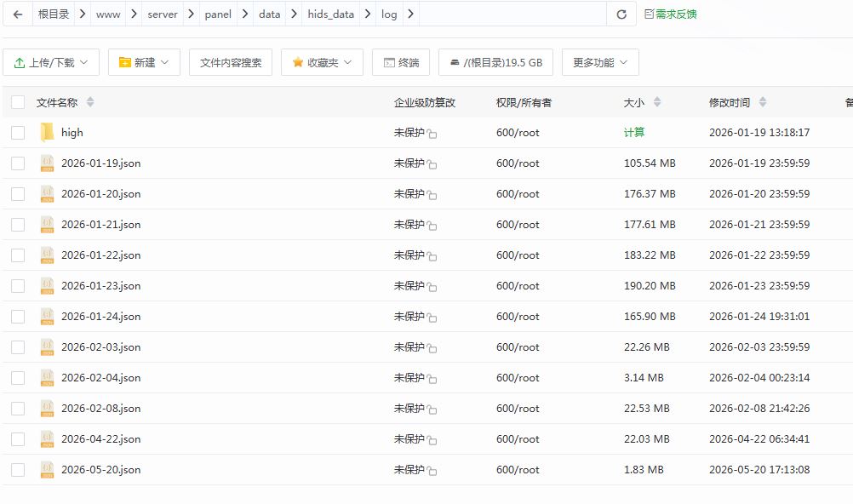
Task: Open the 文件内容搜索 button
Action: 231,62
